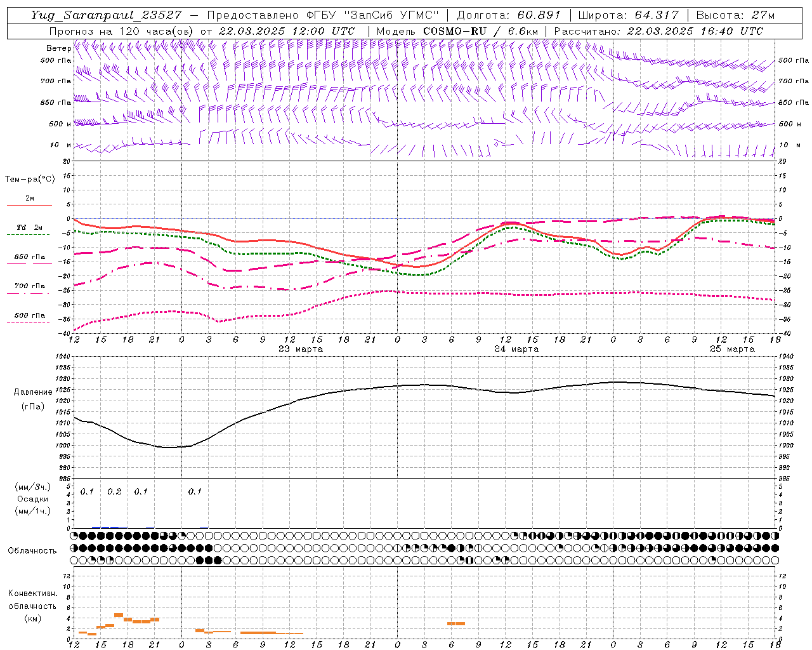Click the Ветер wind panel label

[x=58, y=48]
